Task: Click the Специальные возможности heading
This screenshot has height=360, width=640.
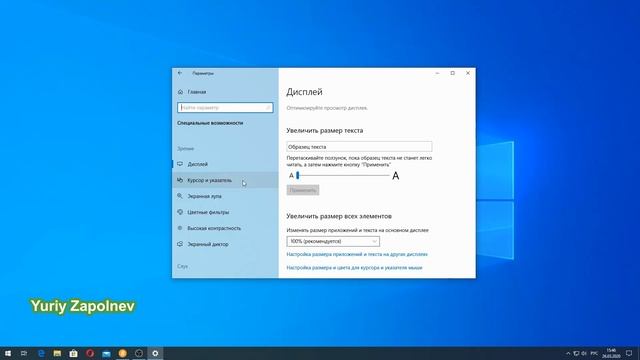Action: 210,123
